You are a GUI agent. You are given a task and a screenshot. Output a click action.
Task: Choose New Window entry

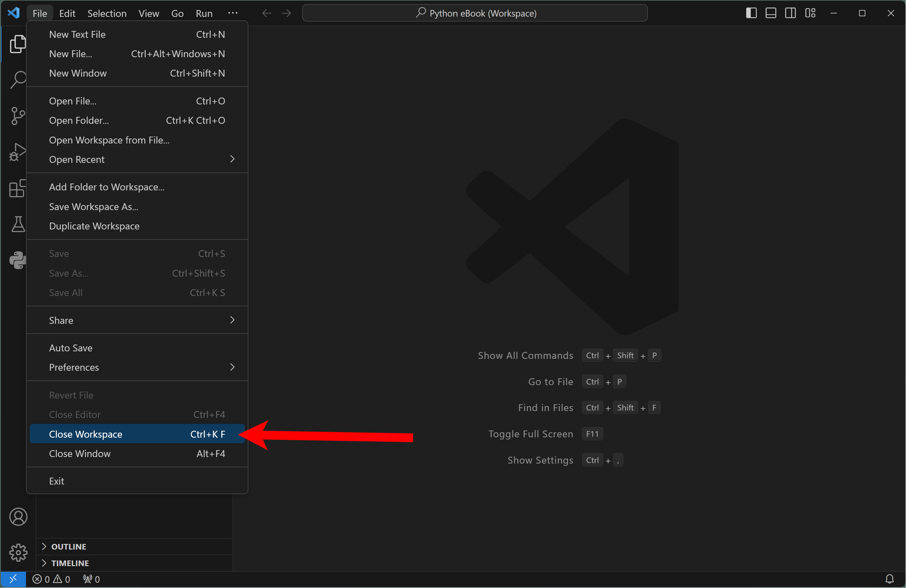click(x=137, y=73)
